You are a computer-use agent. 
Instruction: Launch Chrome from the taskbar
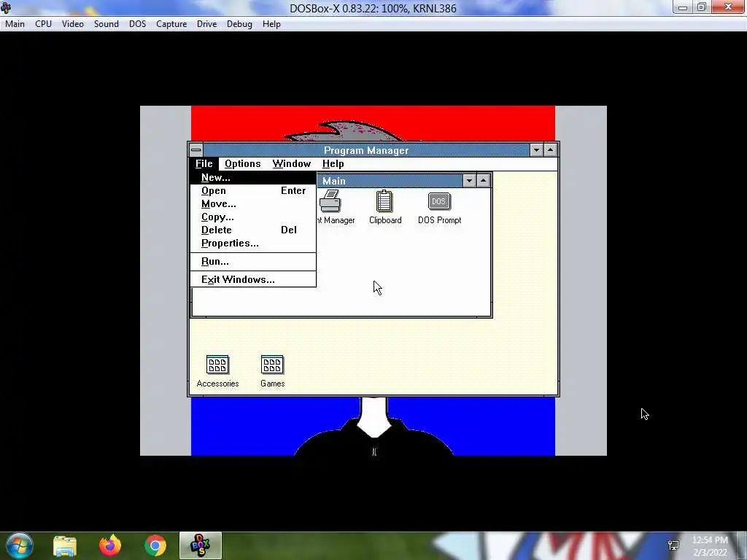[155, 545]
